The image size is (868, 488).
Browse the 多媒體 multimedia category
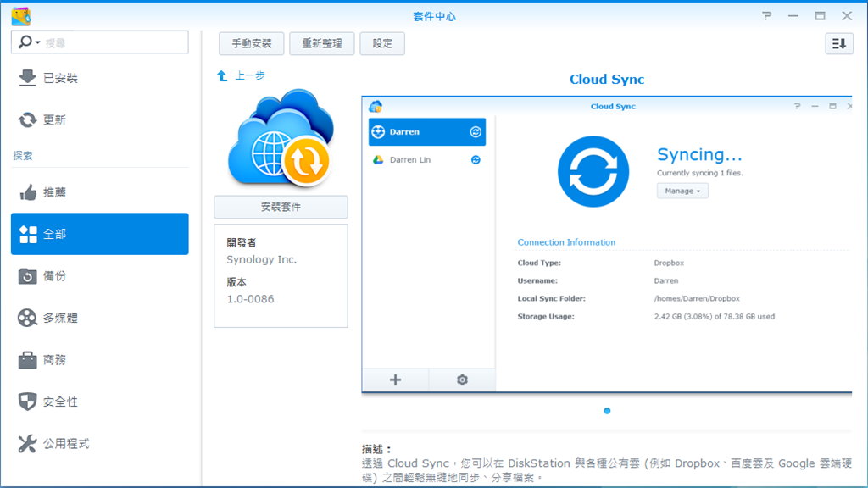(100, 318)
